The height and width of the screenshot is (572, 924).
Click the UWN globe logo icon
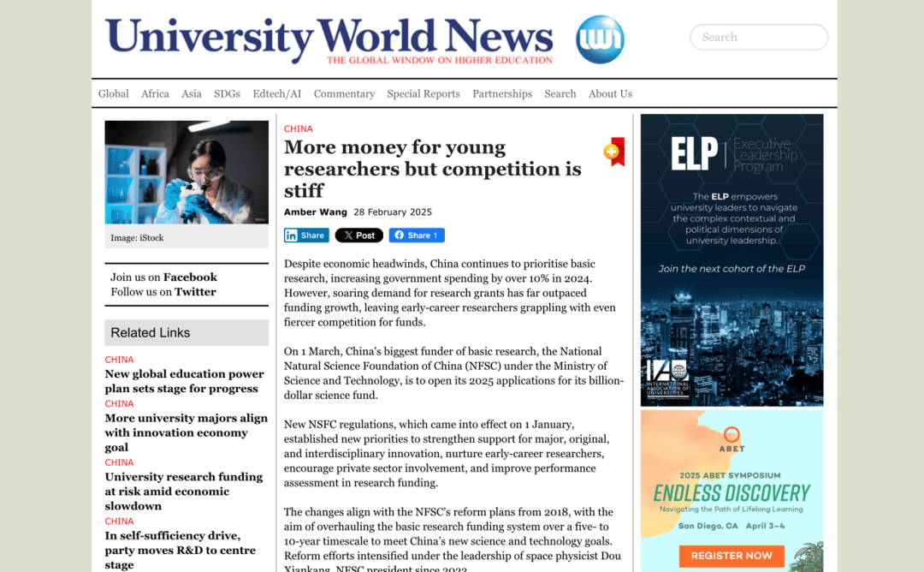click(600, 39)
